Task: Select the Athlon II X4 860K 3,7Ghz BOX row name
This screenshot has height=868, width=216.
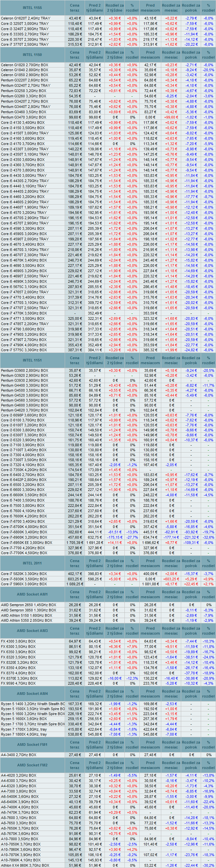Action: click(x=25, y=865)
